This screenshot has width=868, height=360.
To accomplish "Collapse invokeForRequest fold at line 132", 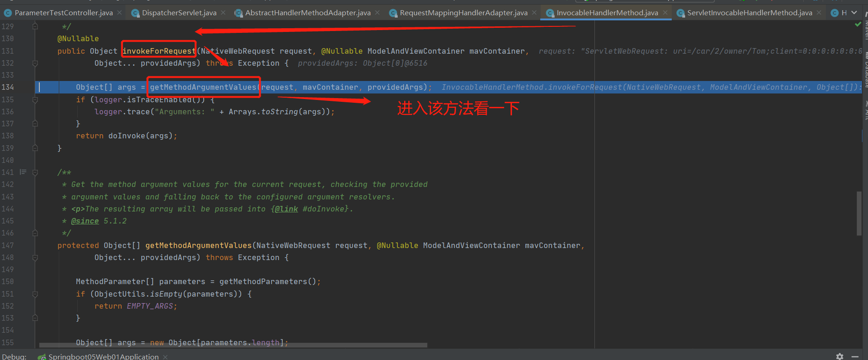I will 35,63.
